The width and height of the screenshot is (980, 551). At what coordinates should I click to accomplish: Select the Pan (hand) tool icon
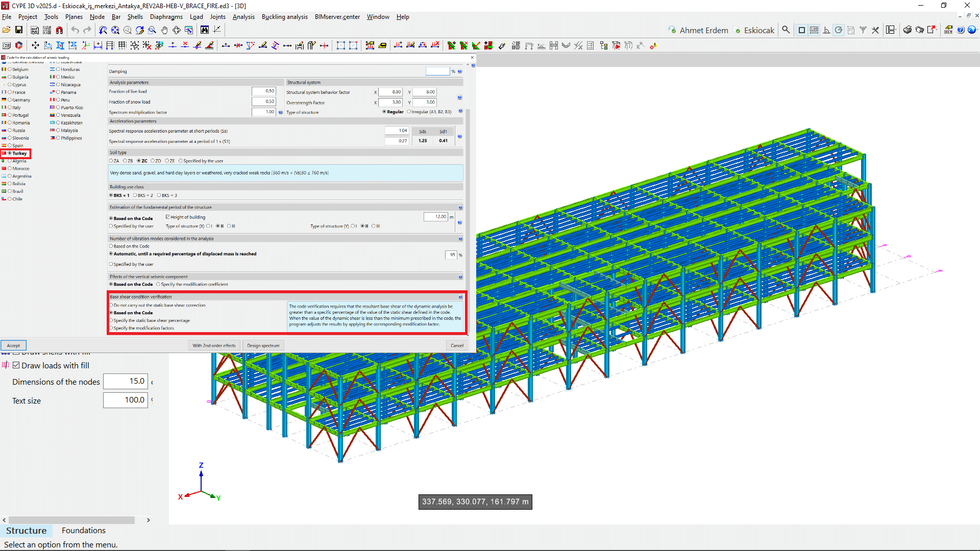(x=164, y=30)
